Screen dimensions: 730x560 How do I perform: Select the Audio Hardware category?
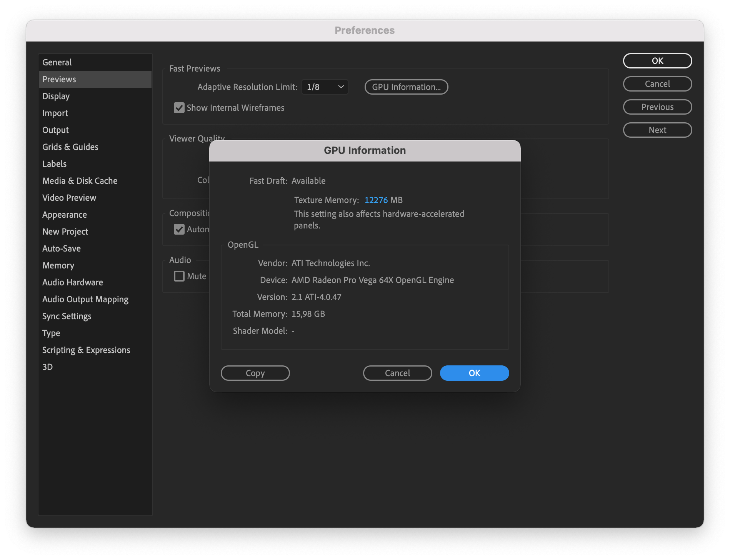point(72,282)
